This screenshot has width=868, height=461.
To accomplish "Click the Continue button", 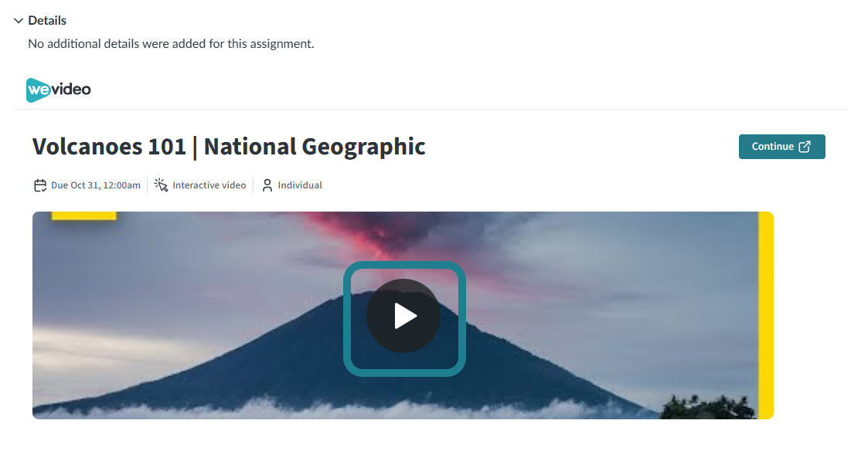I will pos(781,147).
